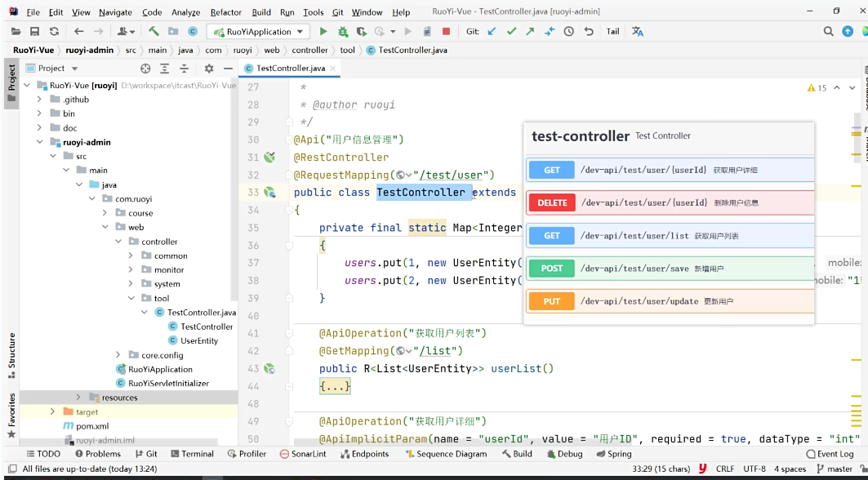Open RuoYiApplication run configuration dropdown
This screenshot has height=480, width=868.
click(x=258, y=32)
